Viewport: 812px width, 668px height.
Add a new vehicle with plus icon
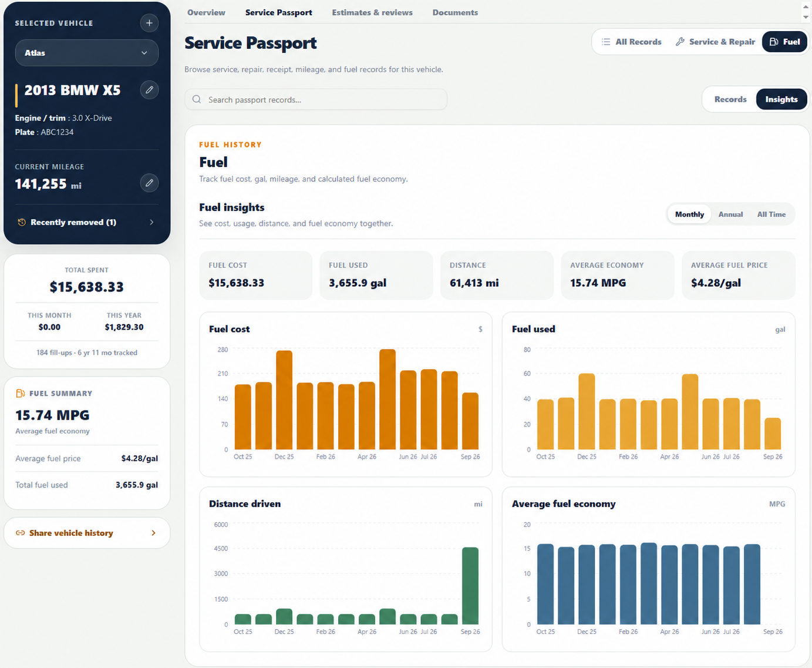(x=149, y=23)
